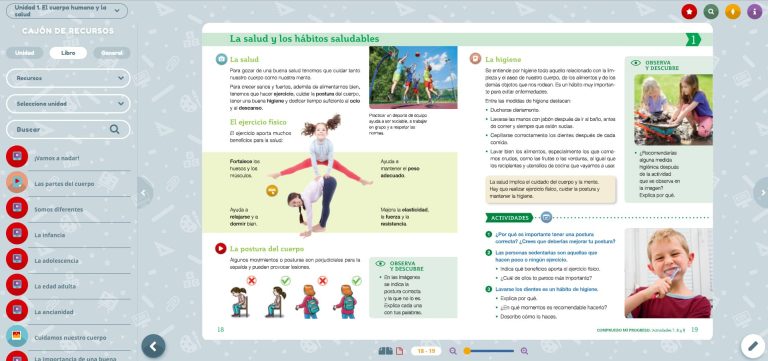Click activity text Lavarse los dientes es un hábito
768x361 pixels.
pos(547,289)
